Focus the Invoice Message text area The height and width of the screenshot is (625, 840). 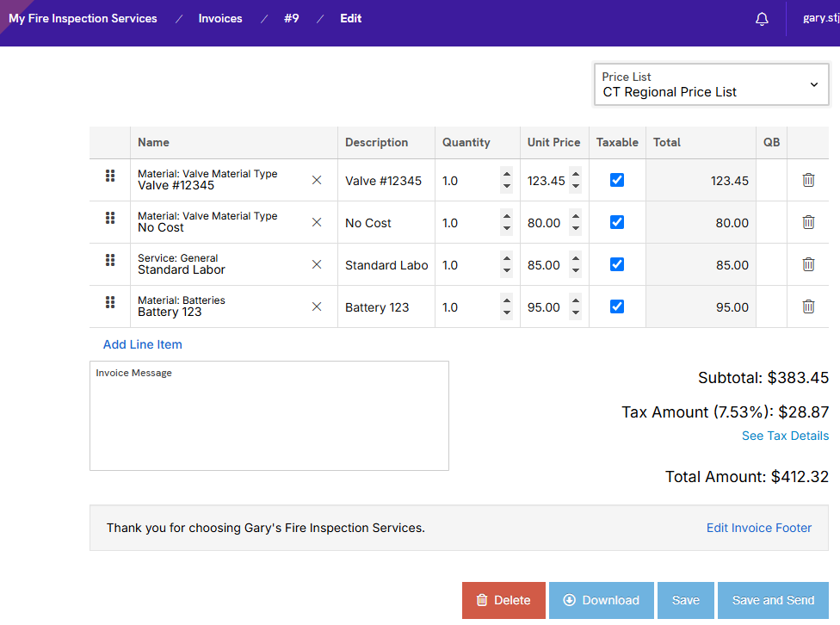click(x=269, y=416)
